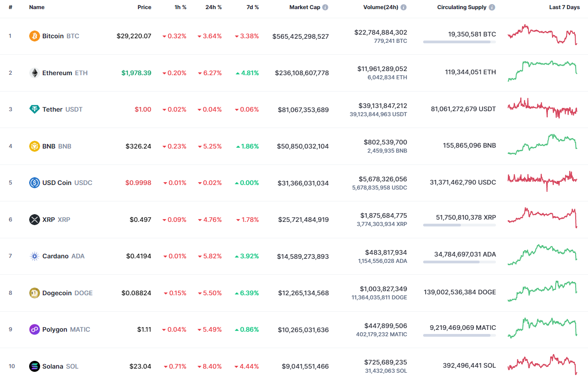Click the Bitcoin BTC coin logo
The width and height of the screenshot is (588, 380).
point(34,36)
